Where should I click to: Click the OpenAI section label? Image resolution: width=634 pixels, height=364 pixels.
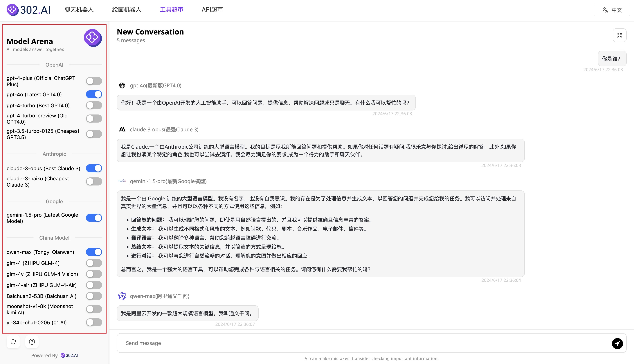click(54, 65)
